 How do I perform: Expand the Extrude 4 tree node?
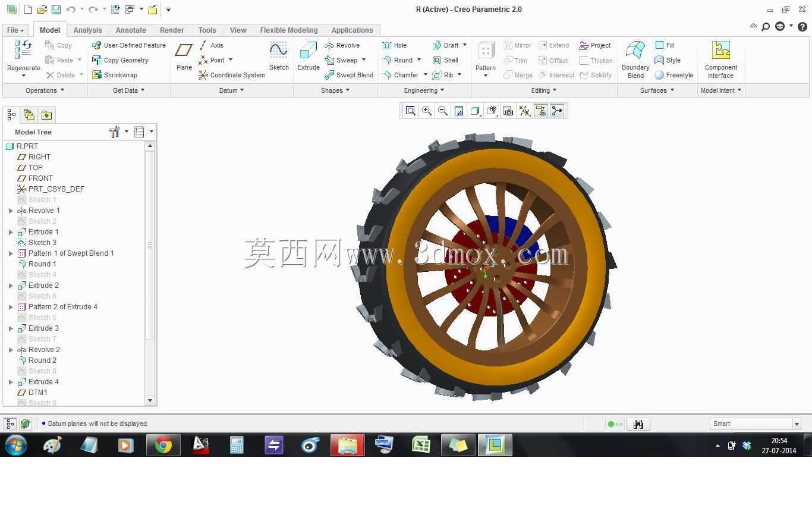coord(11,382)
